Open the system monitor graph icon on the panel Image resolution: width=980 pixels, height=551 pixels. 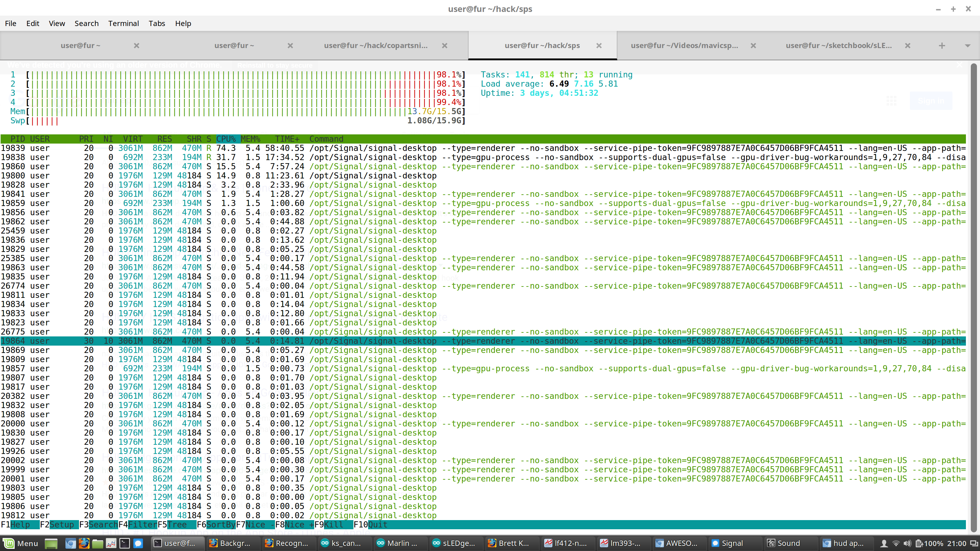coord(111,543)
